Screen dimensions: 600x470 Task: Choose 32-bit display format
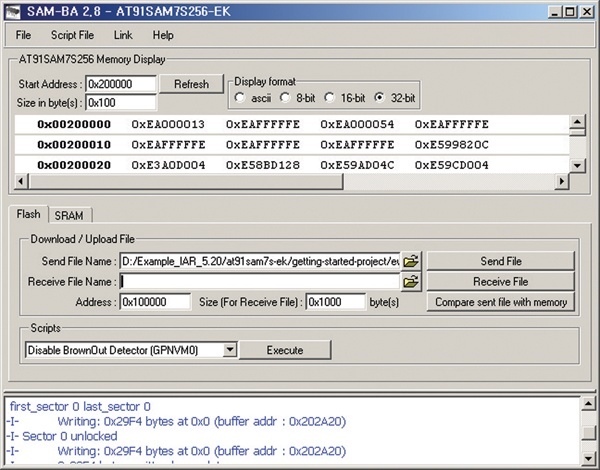pyautogui.click(x=378, y=98)
